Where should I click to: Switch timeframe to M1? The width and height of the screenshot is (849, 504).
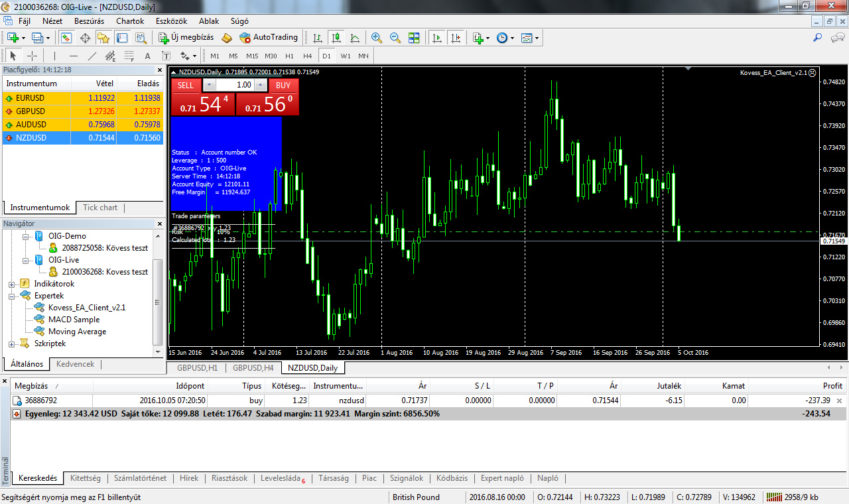point(215,56)
